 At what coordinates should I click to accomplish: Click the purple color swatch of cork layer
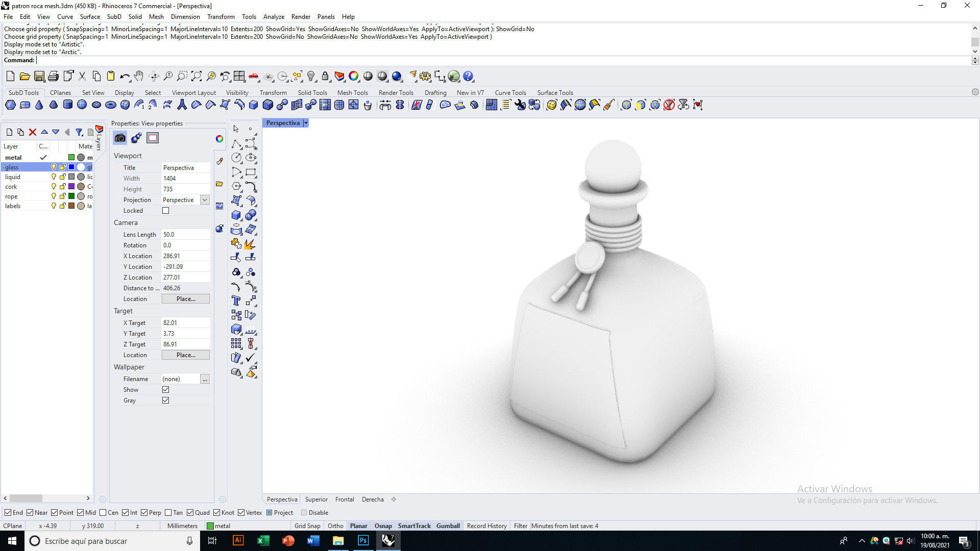[x=71, y=187]
